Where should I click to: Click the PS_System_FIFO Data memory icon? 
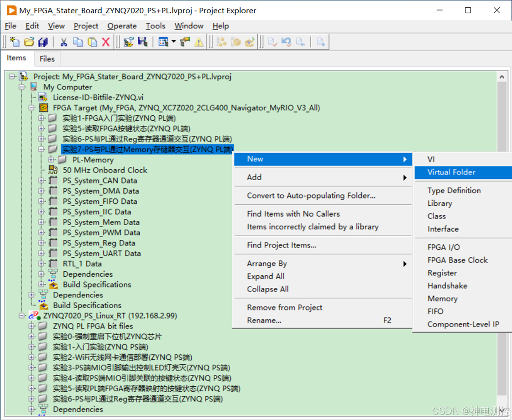(x=53, y=202)
